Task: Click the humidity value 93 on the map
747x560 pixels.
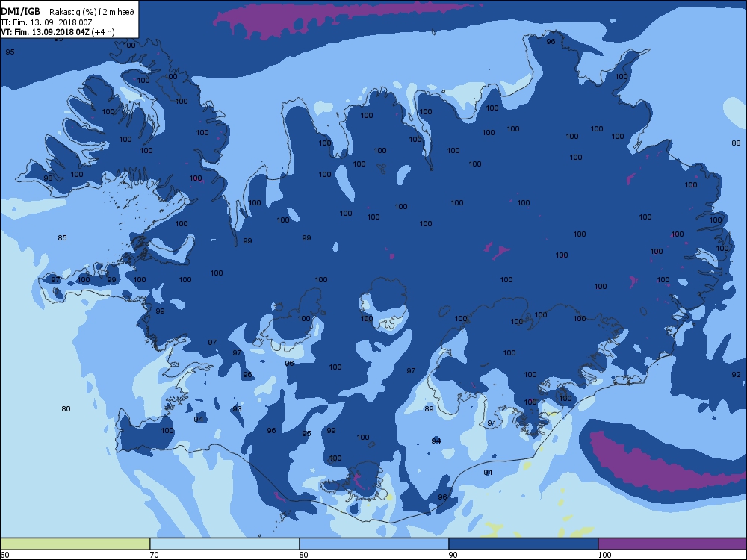Action: [237, 408]
